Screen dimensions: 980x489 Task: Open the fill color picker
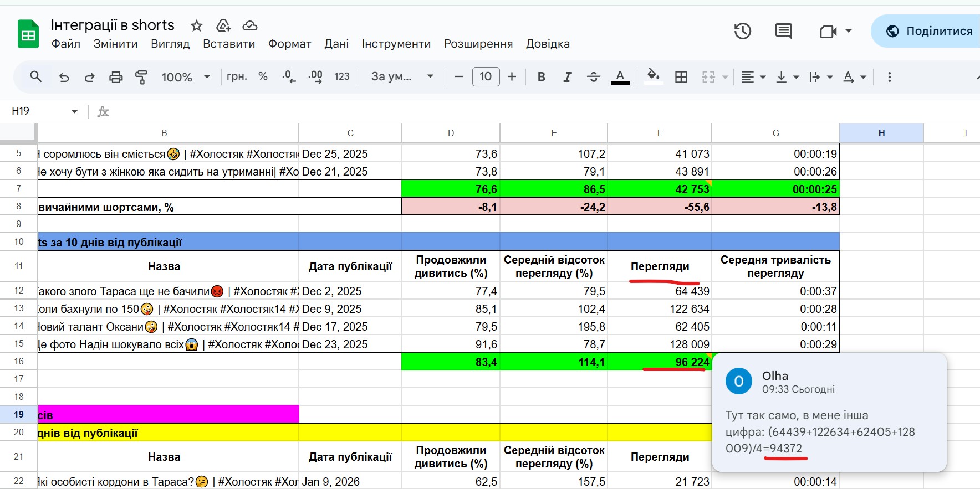click(x=654, y=76)
